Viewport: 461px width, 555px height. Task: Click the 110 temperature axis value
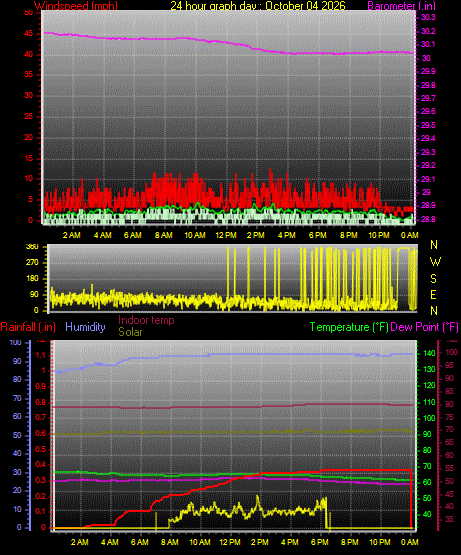[x=429, y=402]
